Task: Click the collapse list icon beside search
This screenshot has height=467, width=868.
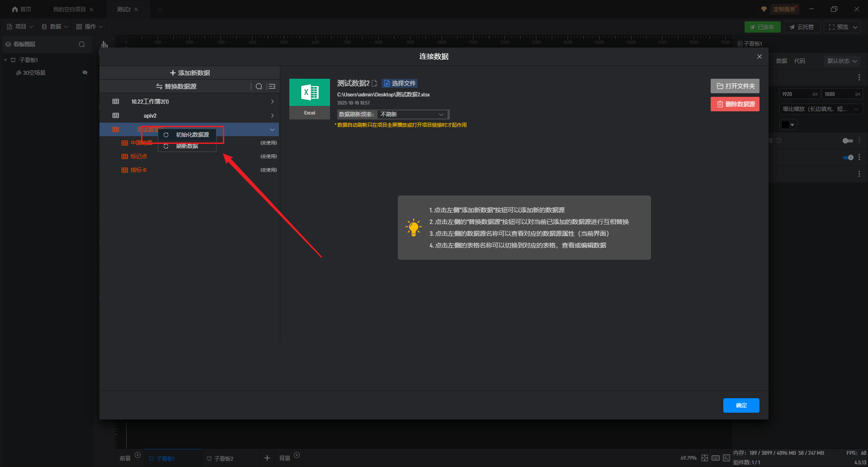Action: (272, 86)
